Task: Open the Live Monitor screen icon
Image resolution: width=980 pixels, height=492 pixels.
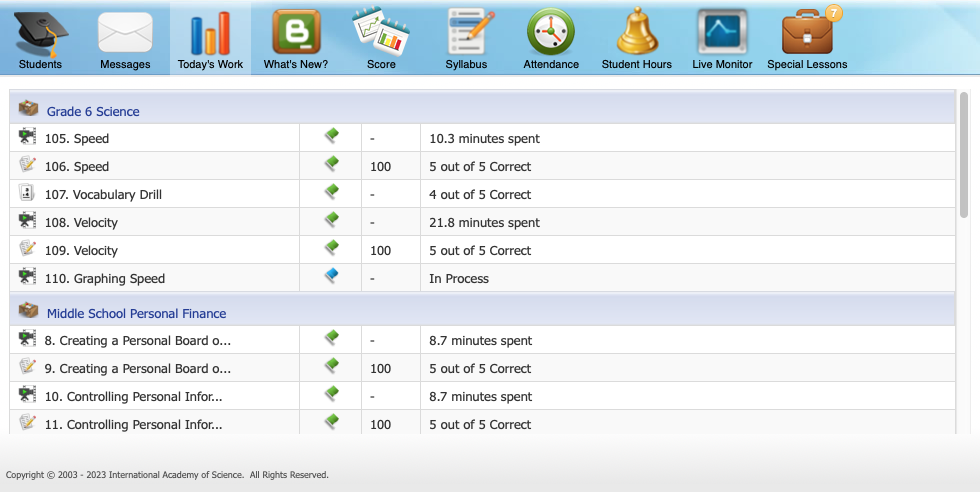Action: pos(722,33)
